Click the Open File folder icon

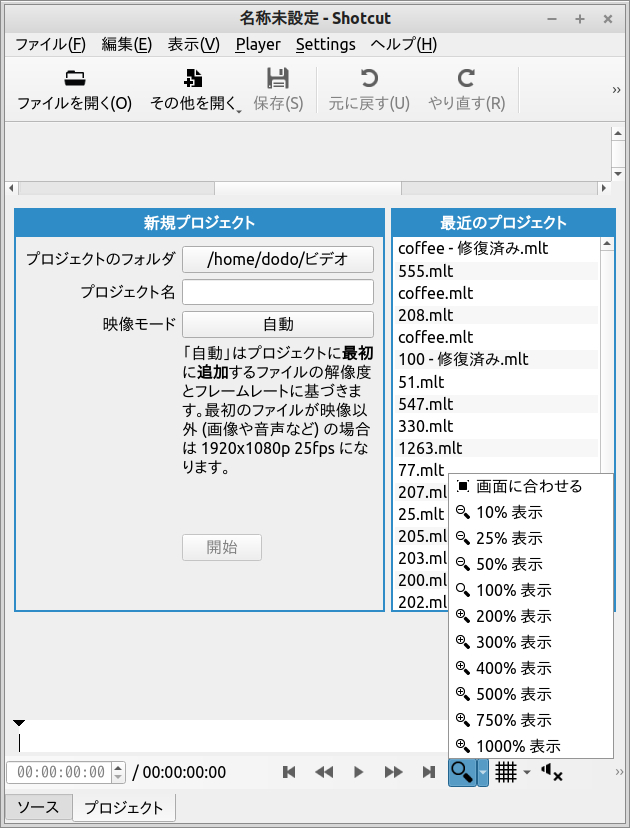pyautogui.click(x=75, y=79)
